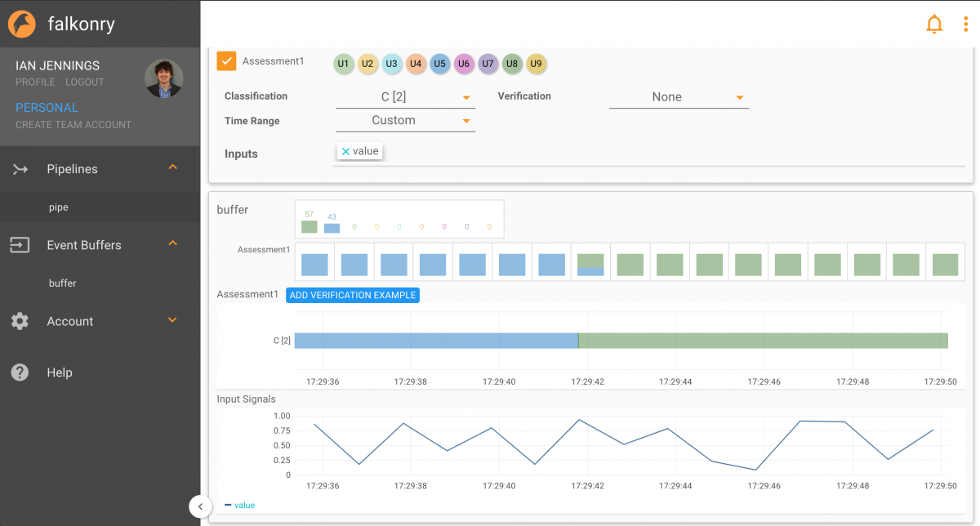The image size is (980, 526).
Task: Collapse the sidebar with the chevron button
Action: tap(201, 506)
